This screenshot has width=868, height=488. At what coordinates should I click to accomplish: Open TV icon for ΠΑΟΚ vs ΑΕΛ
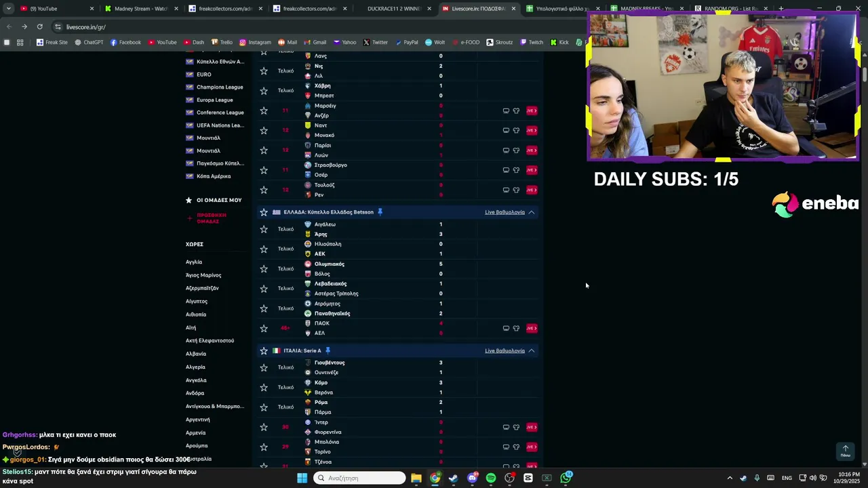[x=506, y=328]
